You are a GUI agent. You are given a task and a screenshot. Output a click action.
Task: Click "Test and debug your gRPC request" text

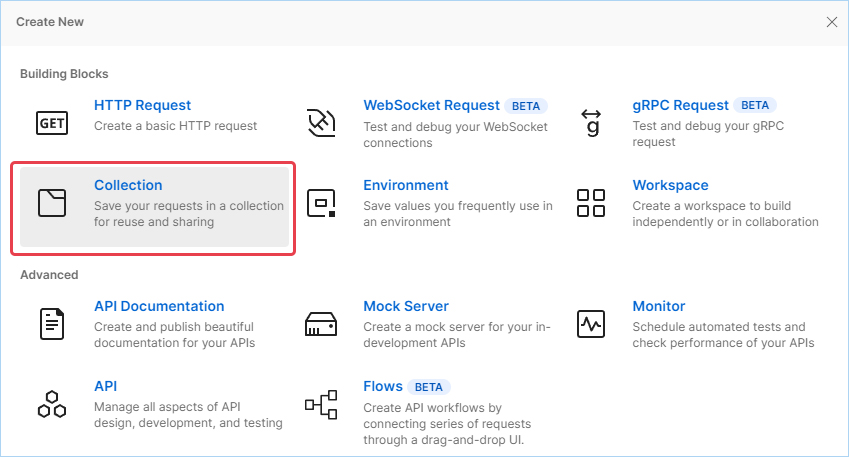coord(708,134)
